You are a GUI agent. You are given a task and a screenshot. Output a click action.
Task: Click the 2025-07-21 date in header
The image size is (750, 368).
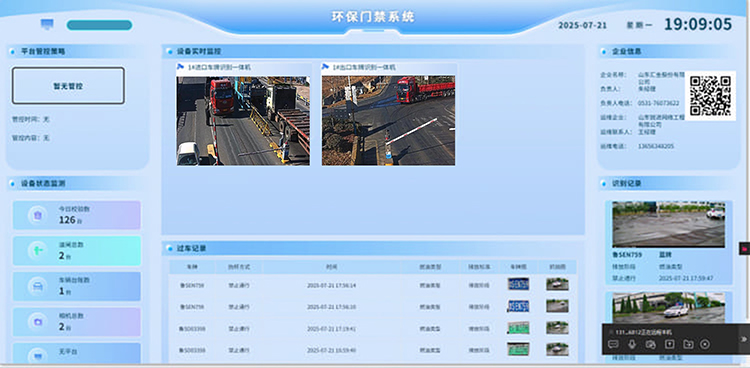coord(582,25)
